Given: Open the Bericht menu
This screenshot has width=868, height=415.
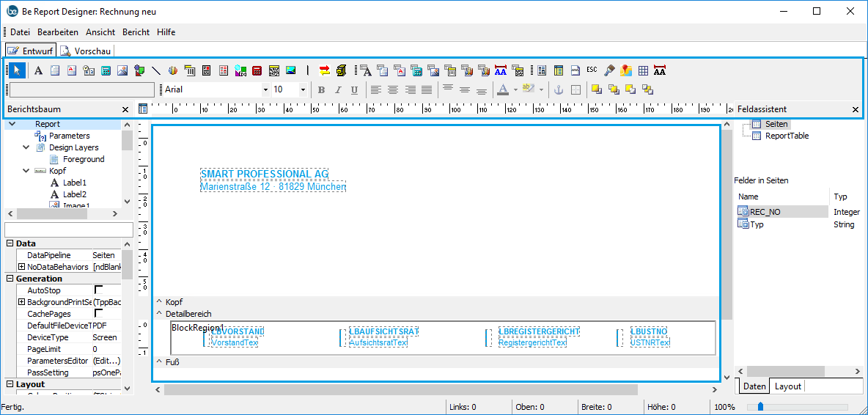Looking at the screenshot, I should pyautogui.click(x=136, y=32).
